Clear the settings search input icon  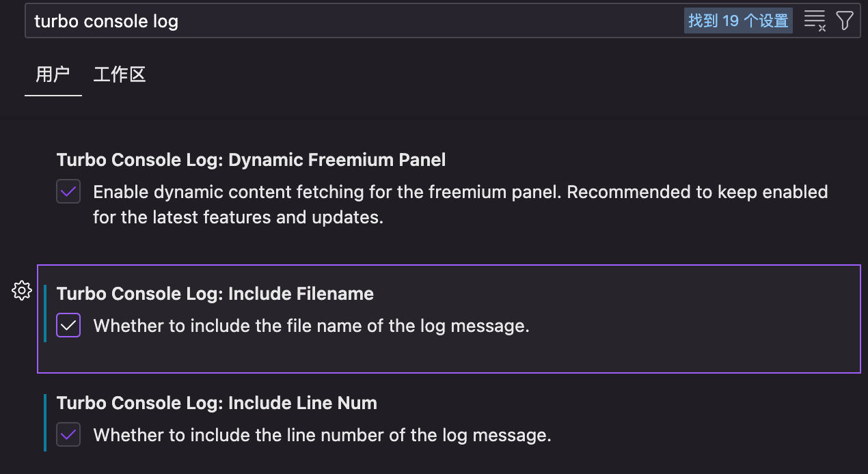pos(815,20)
